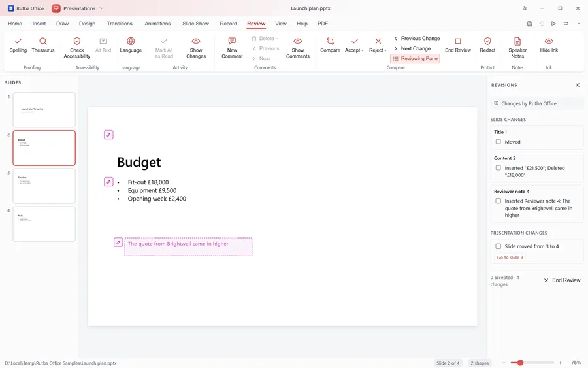Screen dimensions: 588x368
Task: Open the Thesaurus tool
Action: tap(42, 45)
